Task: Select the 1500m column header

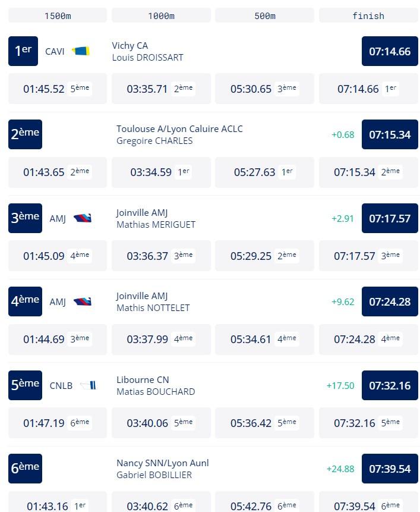Action: (x=58, y=15)
